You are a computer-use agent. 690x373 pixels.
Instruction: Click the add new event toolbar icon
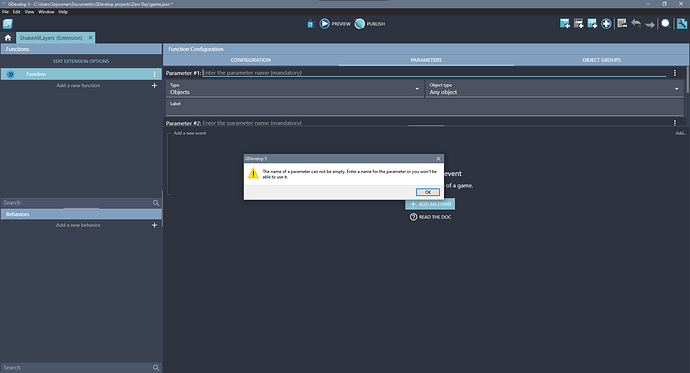click(565, 24)
